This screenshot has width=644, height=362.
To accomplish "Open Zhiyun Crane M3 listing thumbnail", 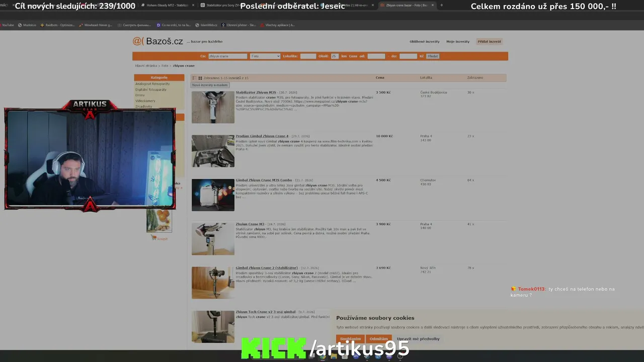I will (213, 239).
